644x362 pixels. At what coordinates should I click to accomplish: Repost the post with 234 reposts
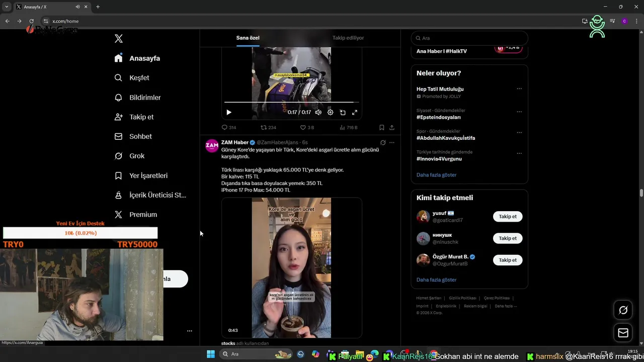[268, 128]
